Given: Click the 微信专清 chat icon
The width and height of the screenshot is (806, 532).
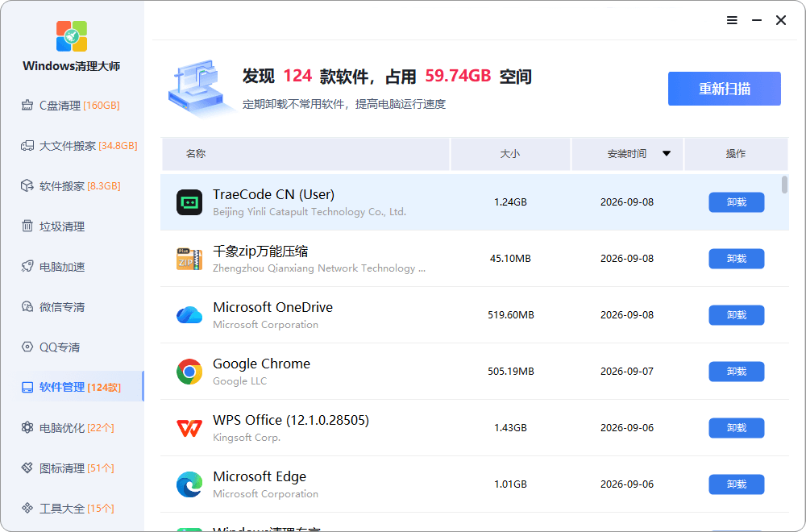Looking at the screenshot, I should (27, 307).
